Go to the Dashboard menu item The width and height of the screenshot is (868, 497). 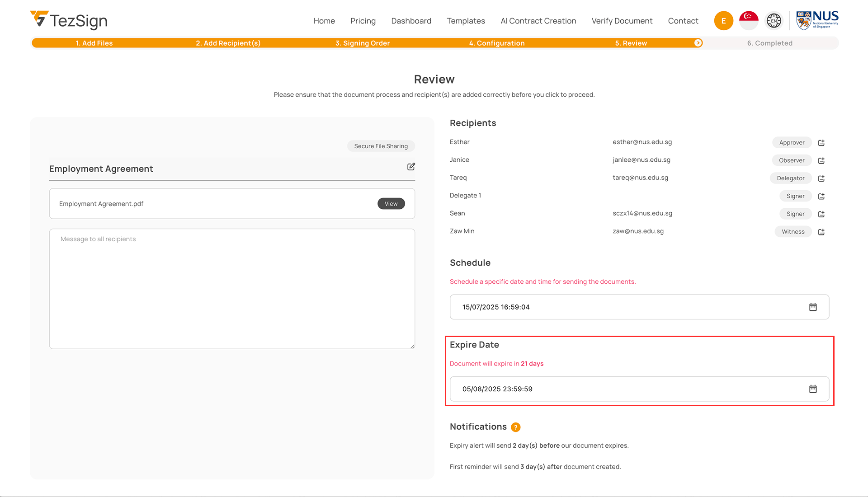tap(411, 21)
